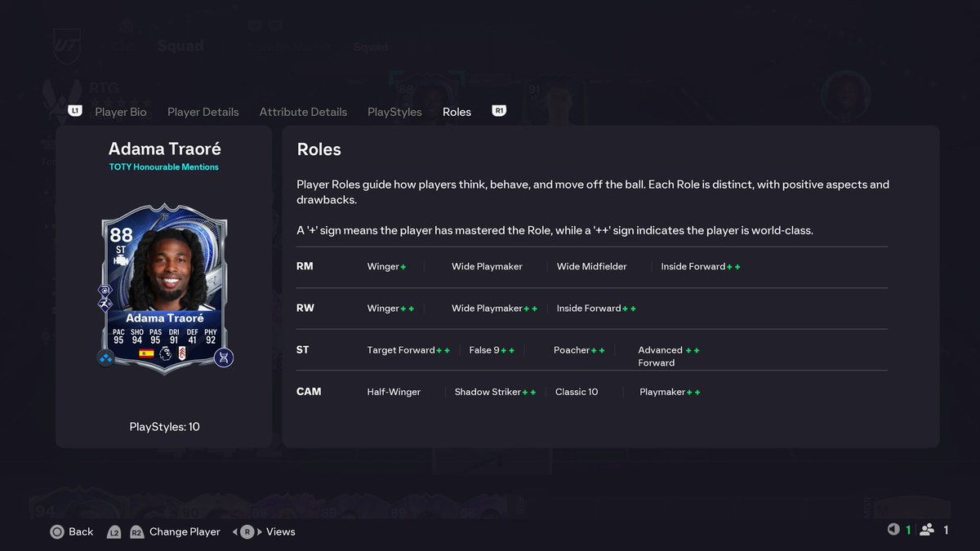The height and width of the screenshot is (551, 980).
Task: Click Target Forward++ role
Action: [x=408, y=349]
